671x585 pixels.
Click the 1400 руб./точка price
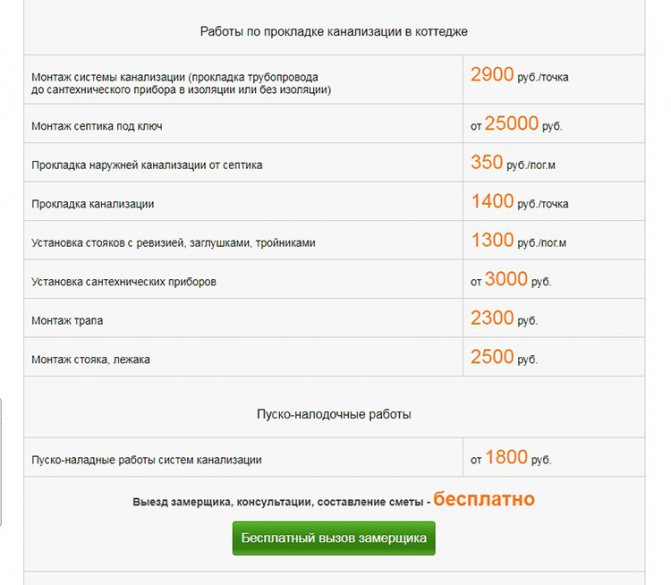tap(520, 202)
